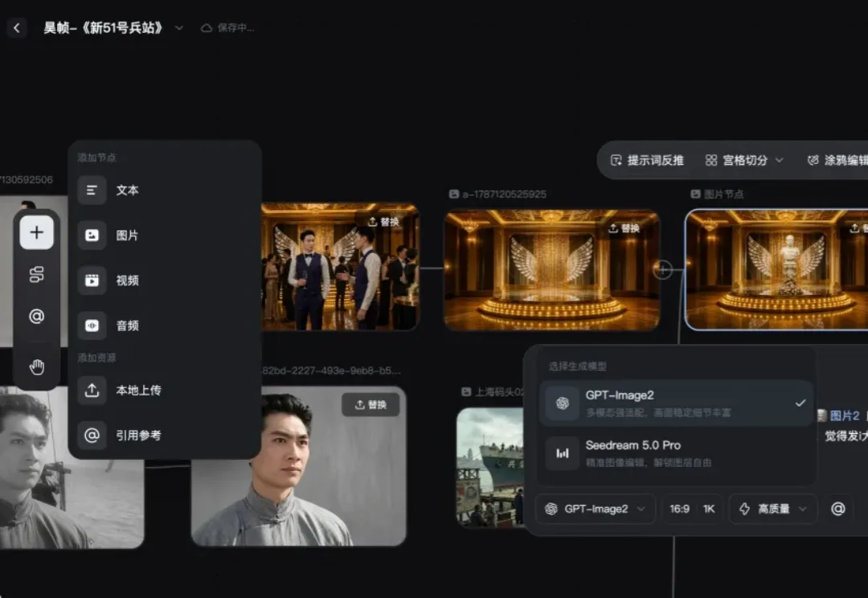Click the 16:9 aspect ratio setting
Image resolution: width=868 pixels, height=598 pixels.
pos(679,509)
